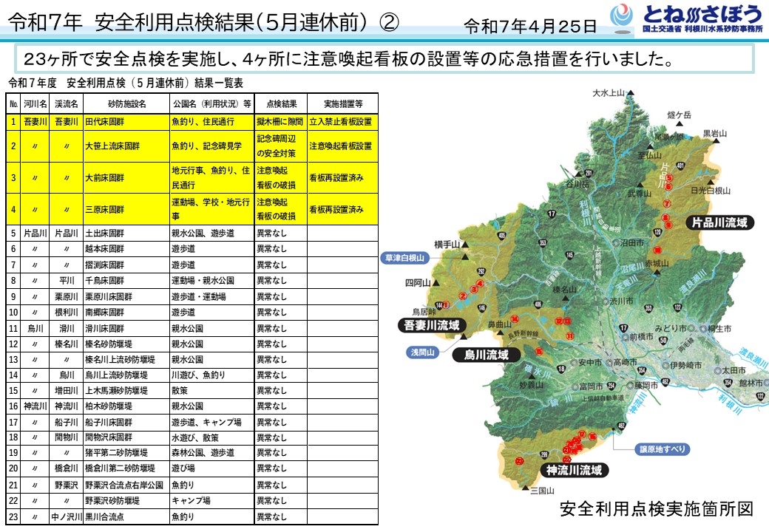Click the 安全利用点検実施箇所図 caption

coord(656,509)
